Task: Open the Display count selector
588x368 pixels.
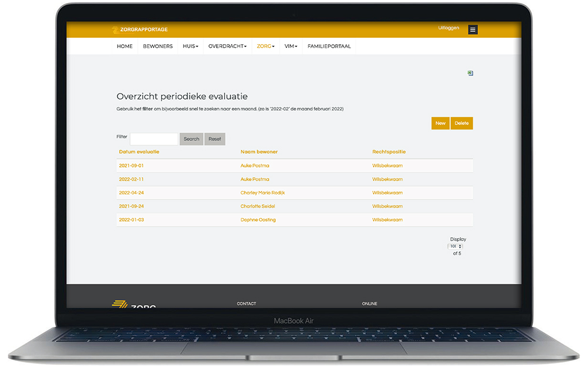Action: pos(456,246)
